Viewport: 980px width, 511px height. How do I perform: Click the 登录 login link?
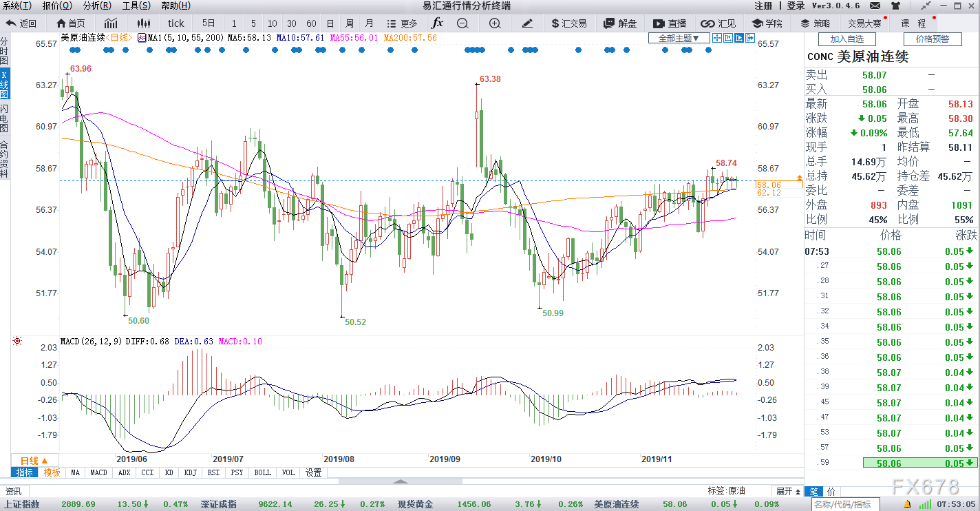796,6
